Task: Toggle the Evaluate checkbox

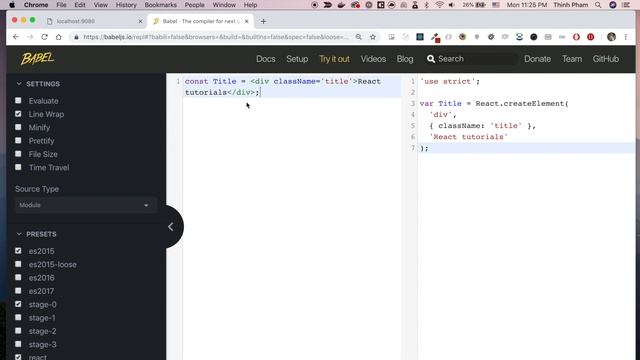Action: pyautogui.click(x=18, y=100)
